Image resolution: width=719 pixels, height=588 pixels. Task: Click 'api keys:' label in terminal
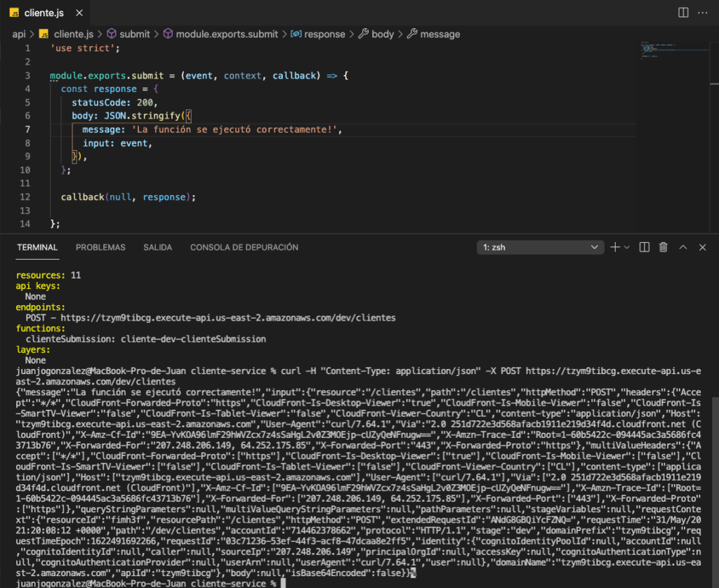point(38,286)
